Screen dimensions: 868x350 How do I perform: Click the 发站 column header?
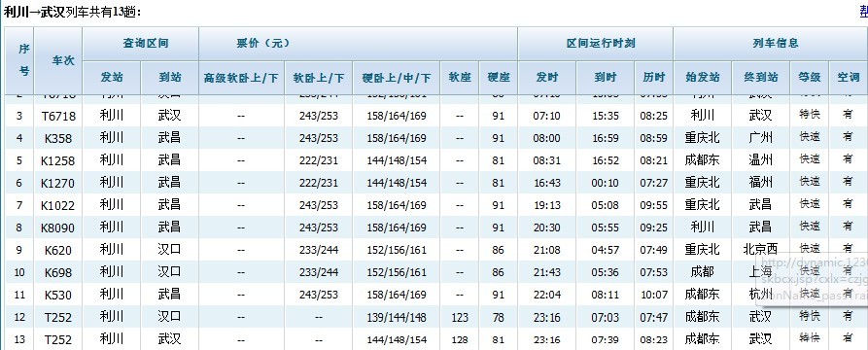[x=111, y=78]
